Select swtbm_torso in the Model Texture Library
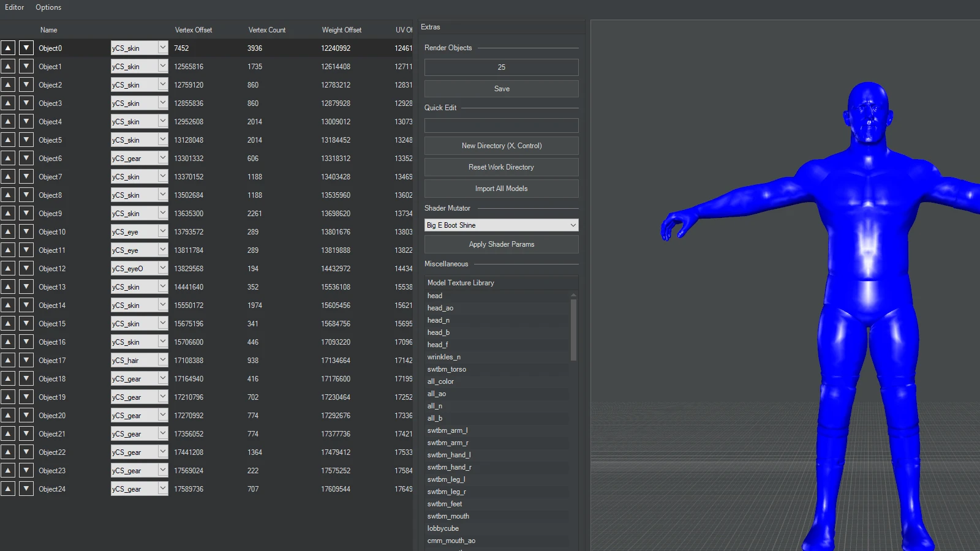Viewport: 980px width, 551px height. tap(447, 369)
